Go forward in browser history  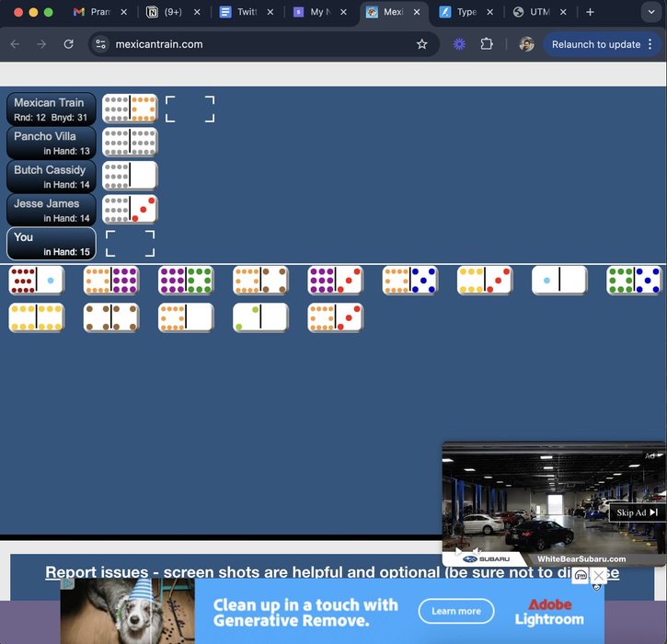41,44
